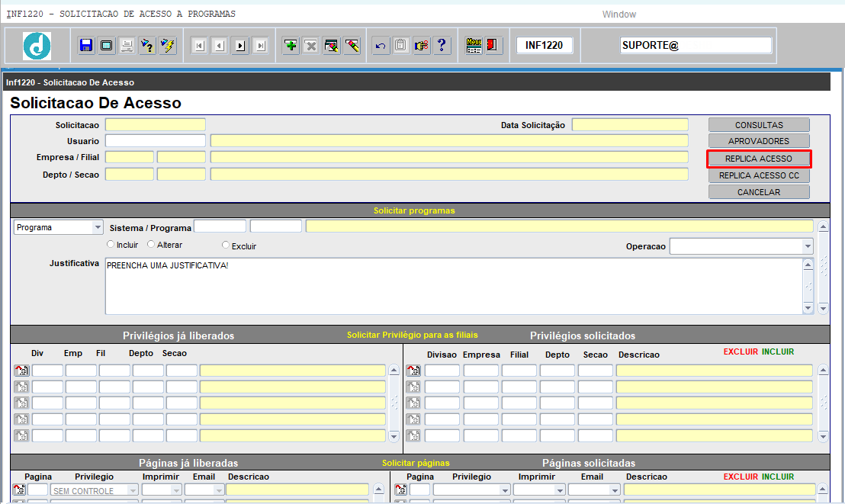Open list of values with pointing hand icon
Screen dimensions: 845x504
click(x=422, y=45)
